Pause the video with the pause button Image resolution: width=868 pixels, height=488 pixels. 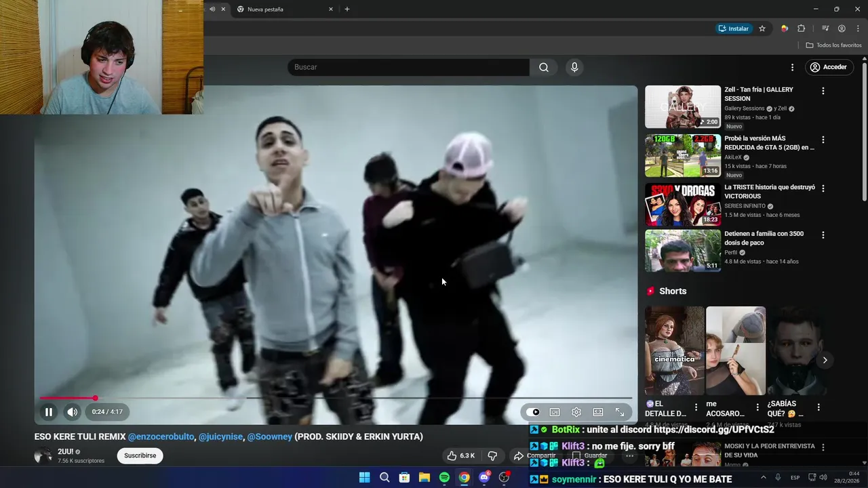click(49, 411)
